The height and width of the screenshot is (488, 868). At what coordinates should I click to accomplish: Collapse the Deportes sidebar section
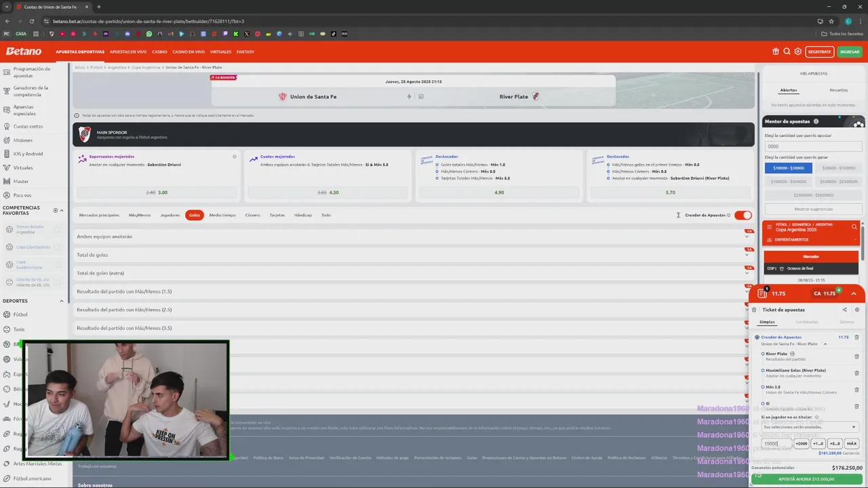(x=61, y=301)
